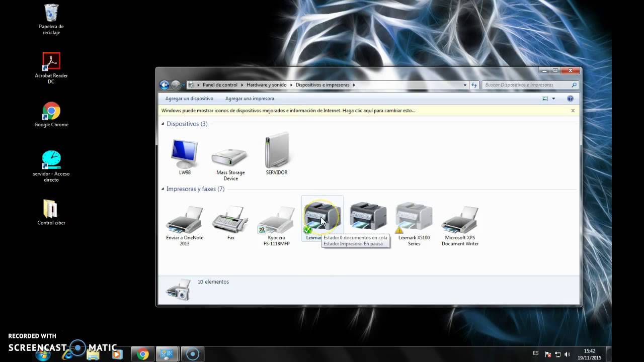Open the recent pages dropdown arrow

[x=183, y=85]
